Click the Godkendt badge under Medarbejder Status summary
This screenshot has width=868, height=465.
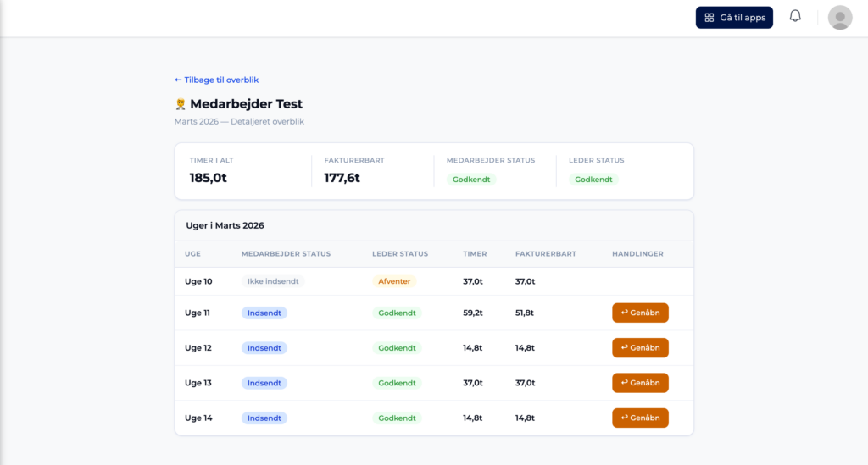point(471,180)
